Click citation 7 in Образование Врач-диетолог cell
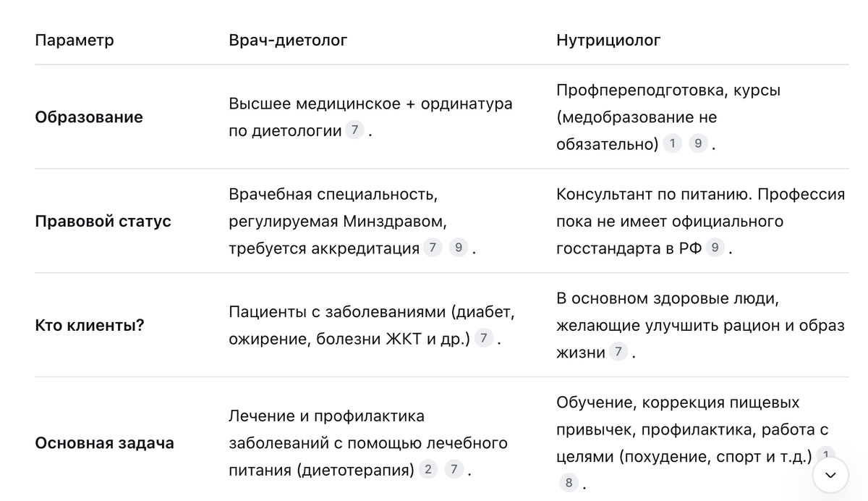This screenshot has height=501, width=868. tap(354, 131)
